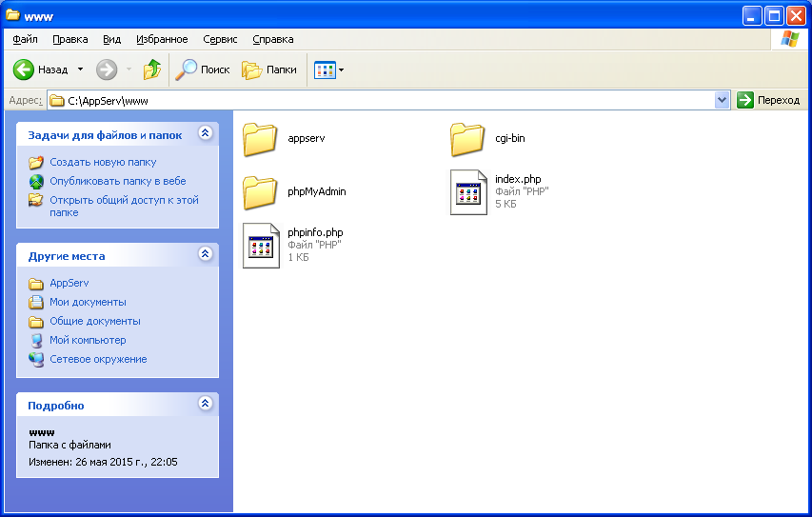Open the Forward button history dropdown arrow
This screenshot has height=517, width=812.
click(129, 70)
